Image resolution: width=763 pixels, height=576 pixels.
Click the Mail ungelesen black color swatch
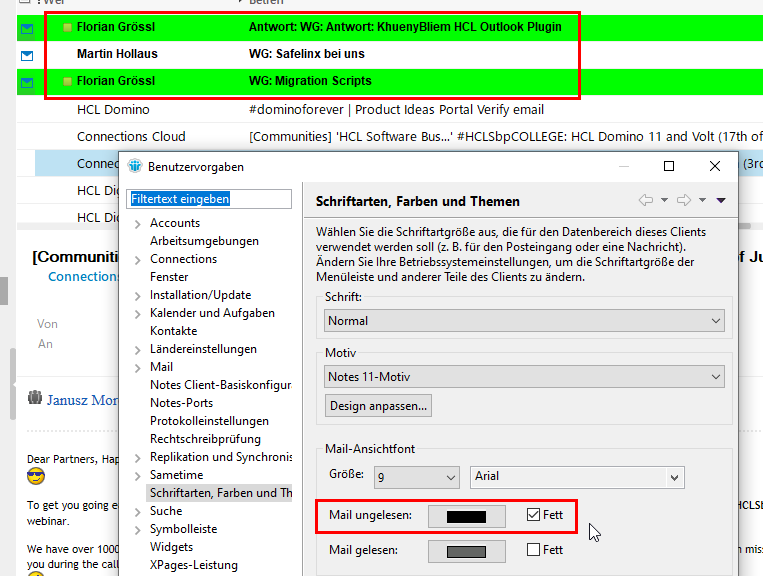(x=468, y=516)
